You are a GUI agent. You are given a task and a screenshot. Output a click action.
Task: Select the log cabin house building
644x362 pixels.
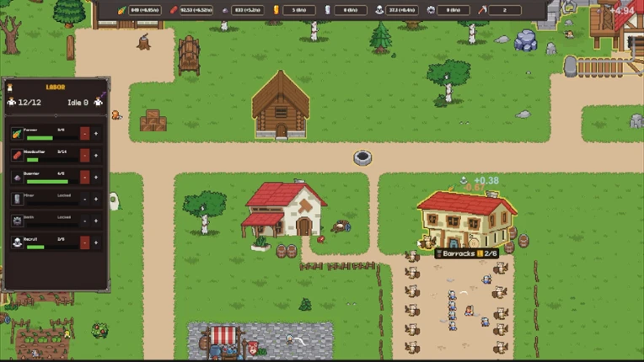(x=281, y=104)
